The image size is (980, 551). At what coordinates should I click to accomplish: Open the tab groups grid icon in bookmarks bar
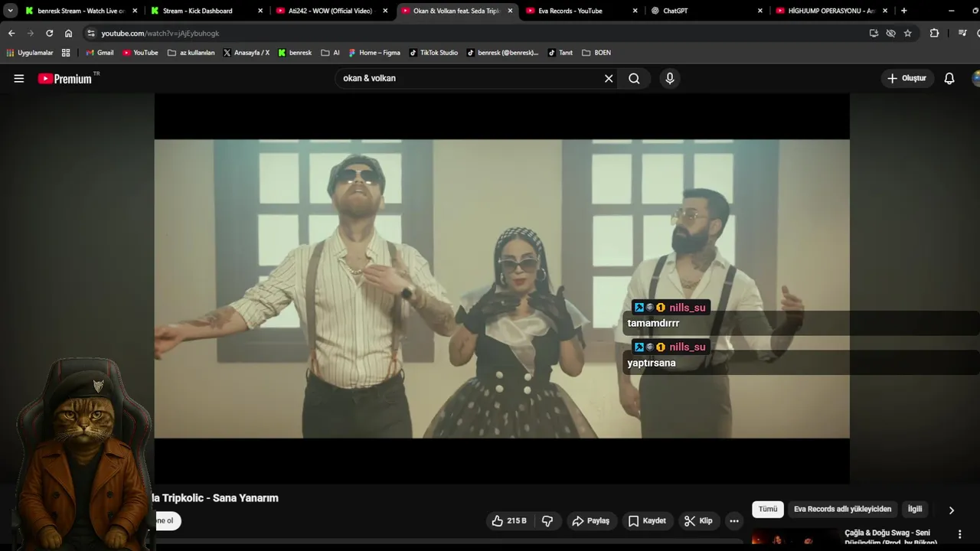click(66, 53)
